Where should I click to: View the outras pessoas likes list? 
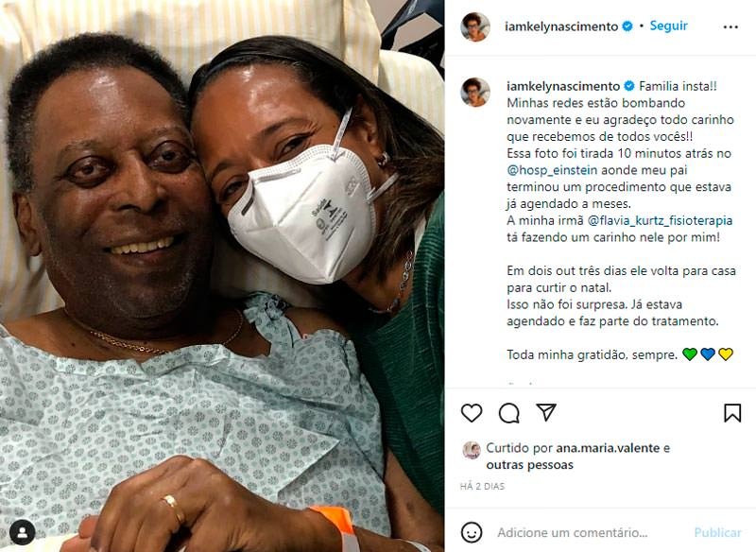(529, 465)
